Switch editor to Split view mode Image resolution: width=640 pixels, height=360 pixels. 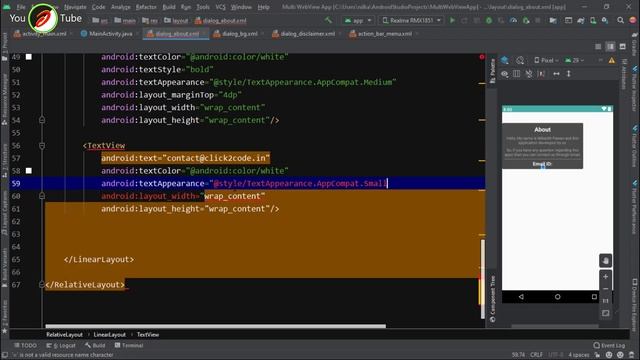tap(610, 47)
